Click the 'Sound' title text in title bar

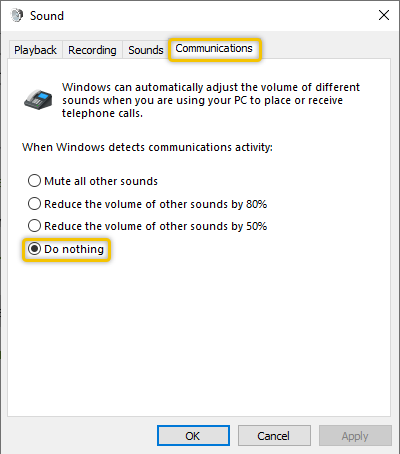[x=47, y=16]
